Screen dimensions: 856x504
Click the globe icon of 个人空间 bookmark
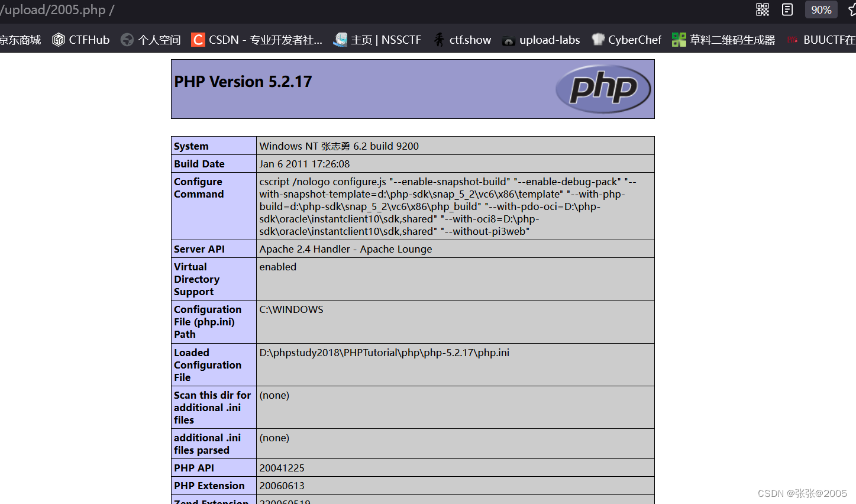coord(127,40)
